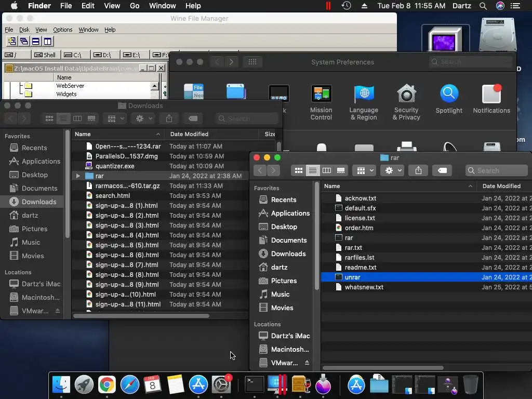This screenshot has height=399, width=532.
Task: Open Time Machine menu bar icon
Action: (346, 6)
